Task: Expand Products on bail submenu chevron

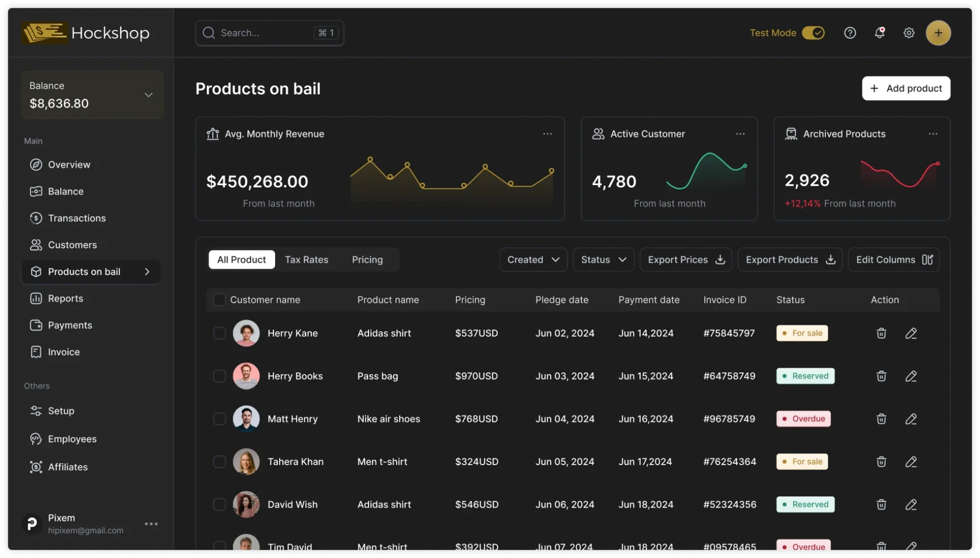Action: pos(147,272)
